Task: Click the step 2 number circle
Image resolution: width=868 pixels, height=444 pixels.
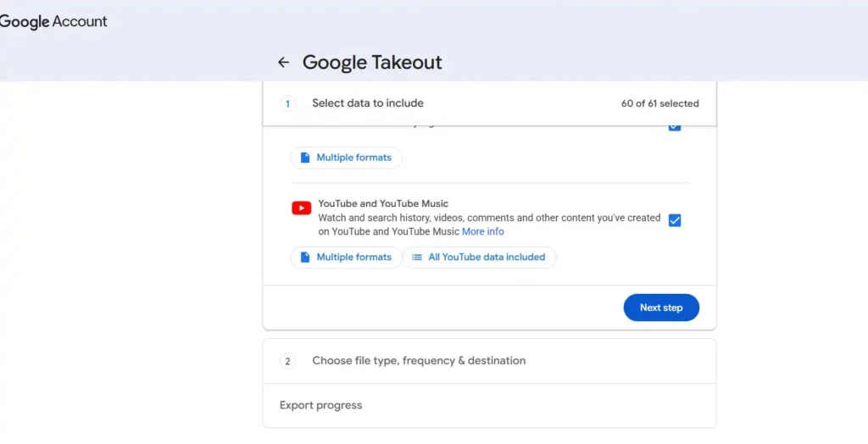Action: (x=287, y=361)
